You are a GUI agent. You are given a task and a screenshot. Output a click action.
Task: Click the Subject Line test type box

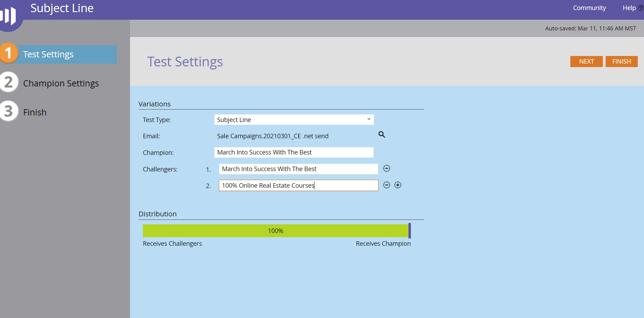294,120
